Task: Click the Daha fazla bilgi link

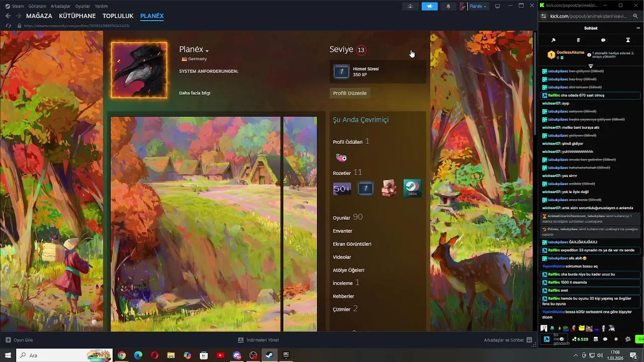Action: 195,93
